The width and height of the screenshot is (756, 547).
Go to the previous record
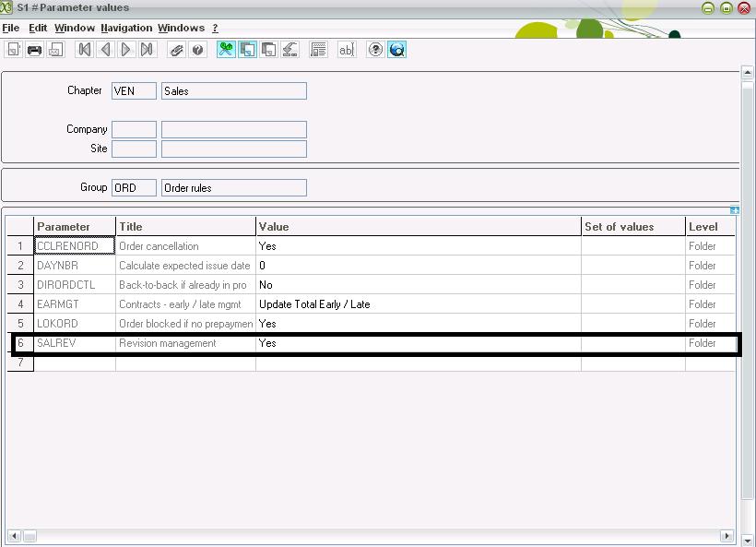tap(106, 50)
